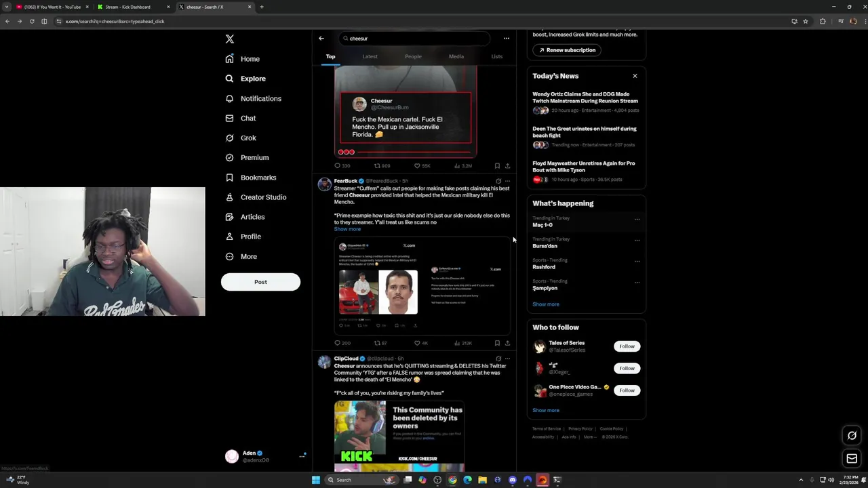Open Articles in the sidebar

[x=245, y=217]
